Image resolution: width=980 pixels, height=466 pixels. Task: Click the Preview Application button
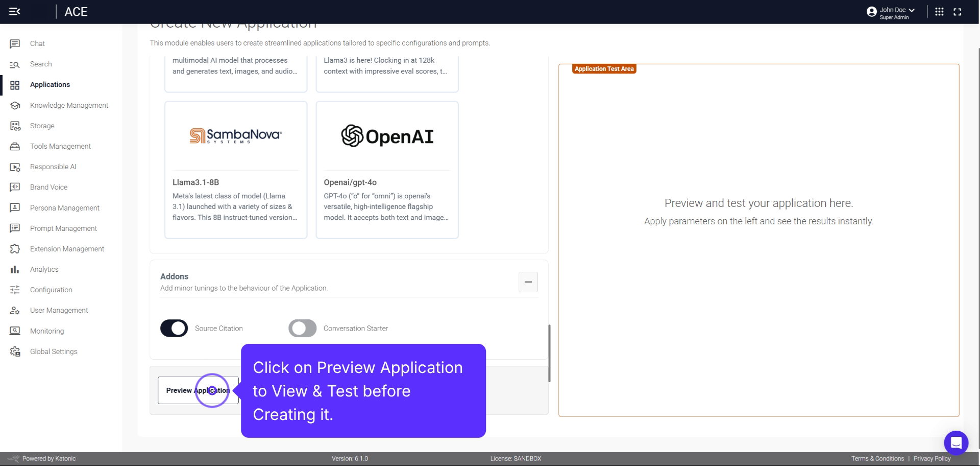[x=198, y=390]
